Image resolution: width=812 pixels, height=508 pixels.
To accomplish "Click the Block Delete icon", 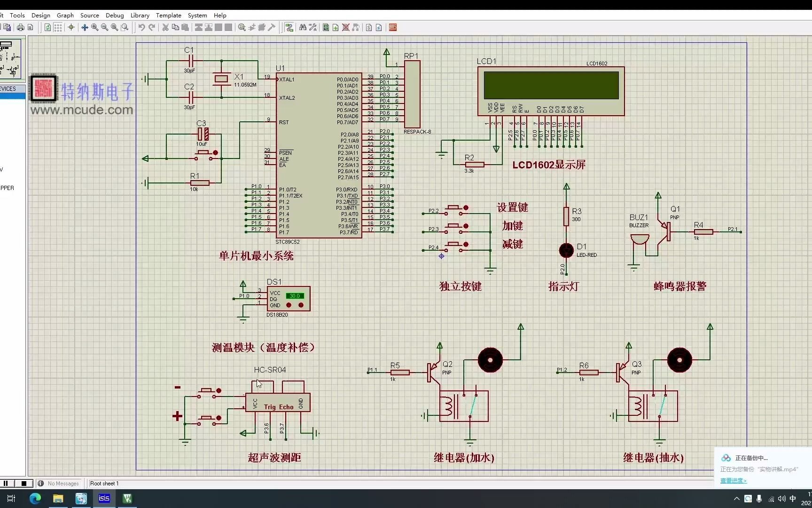I will [228, 27].
